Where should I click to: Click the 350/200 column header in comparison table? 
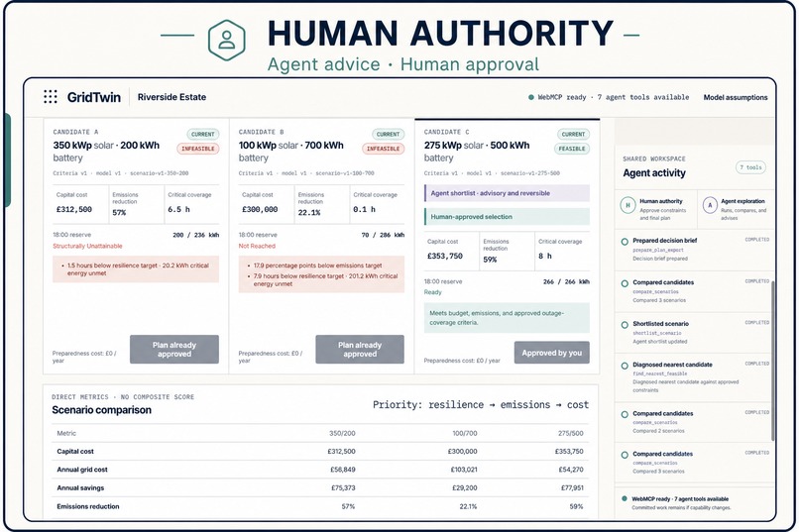click(x=342, y=433)
